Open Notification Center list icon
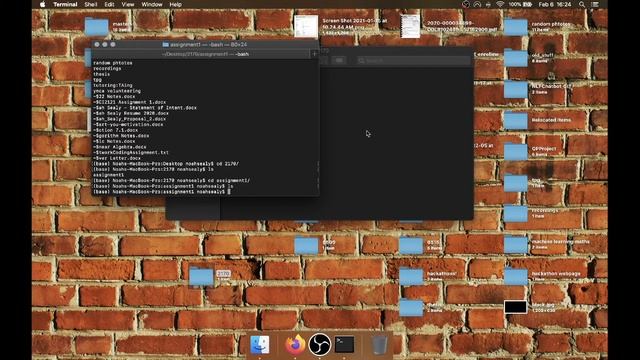The height and width of the screenshot is (360, 640). click(595, 4)
